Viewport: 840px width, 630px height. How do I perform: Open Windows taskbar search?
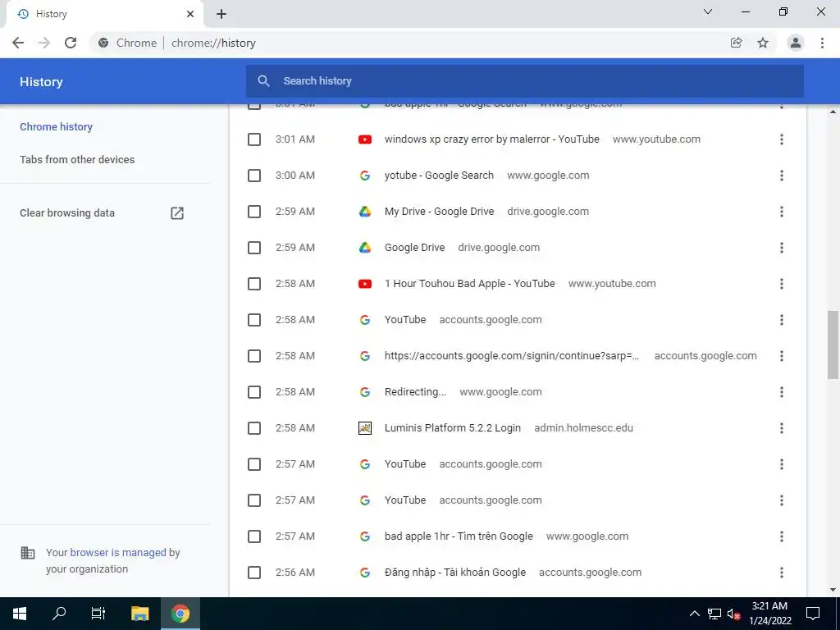pos(59,614)
